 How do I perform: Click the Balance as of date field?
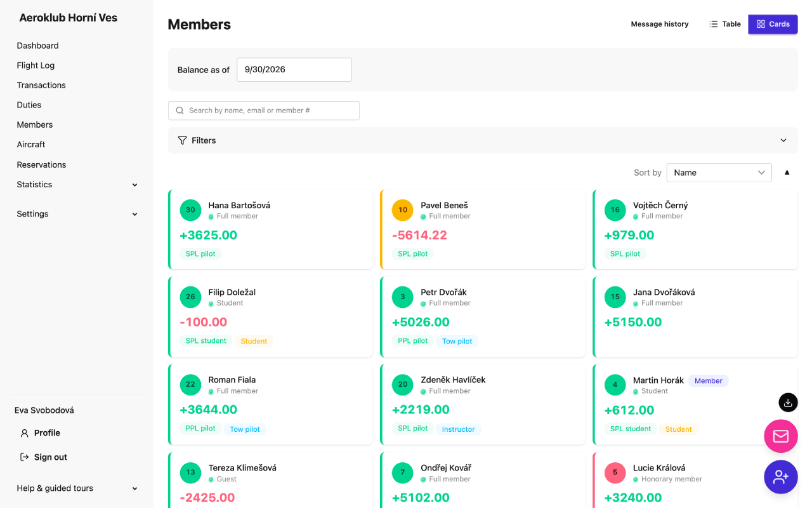tap(294, 70)
